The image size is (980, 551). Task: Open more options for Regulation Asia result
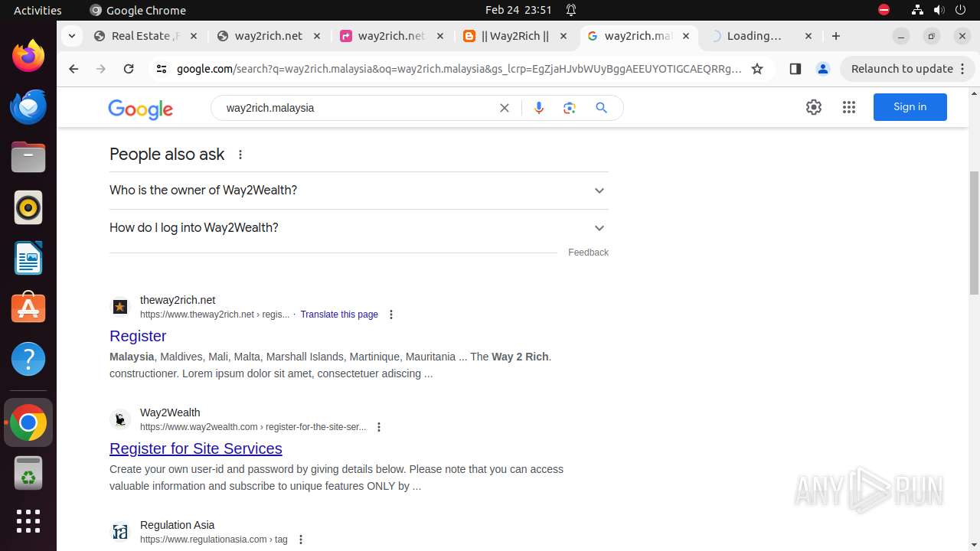(x=301, y=540)
